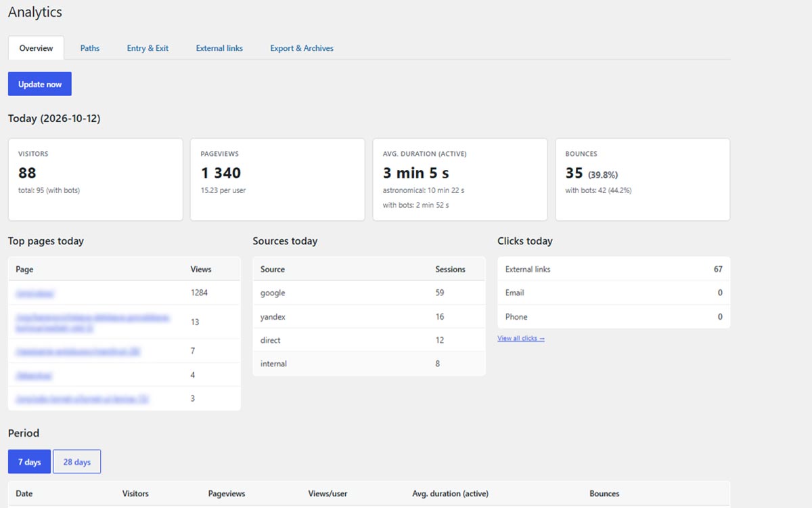
Task: Open the top page link with 1284 views
Action: click(x=35, y=293)
